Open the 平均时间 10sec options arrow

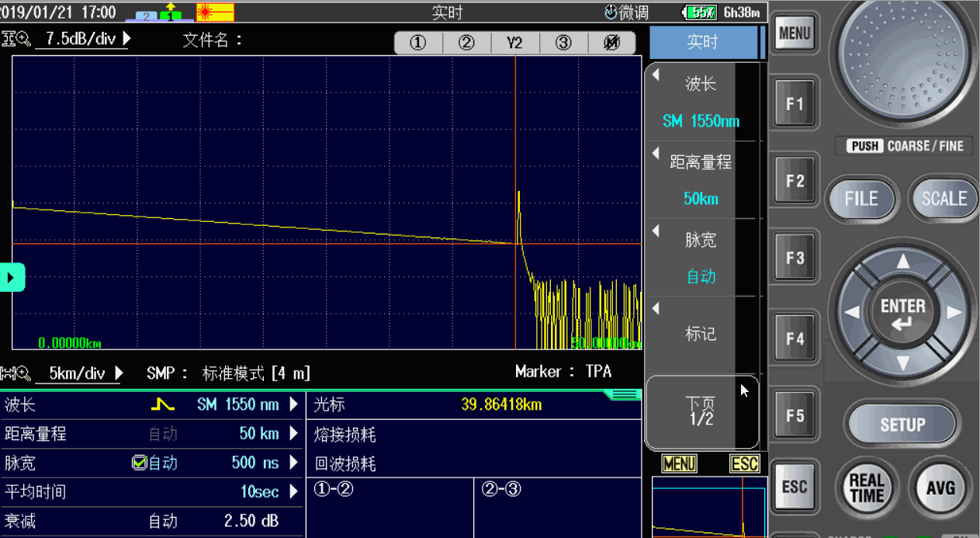[x=293, y=492]
